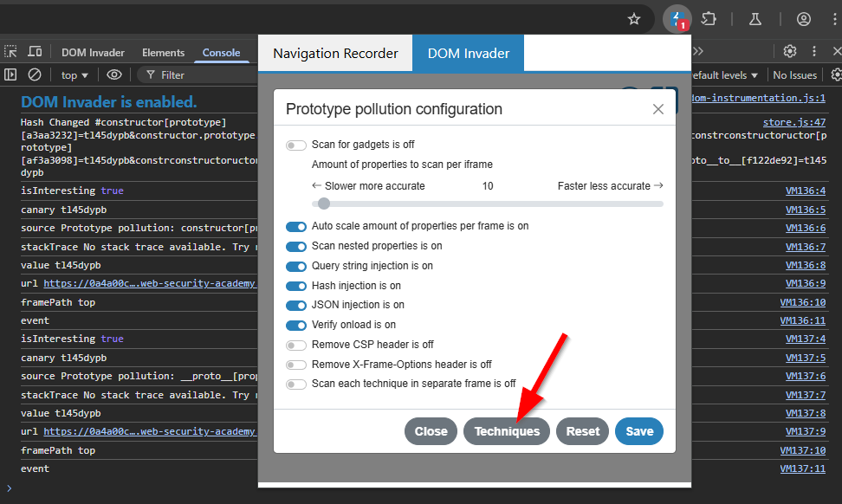
Task: Open the DOM Invader extension icon
Action: click(x=677, y=19)
